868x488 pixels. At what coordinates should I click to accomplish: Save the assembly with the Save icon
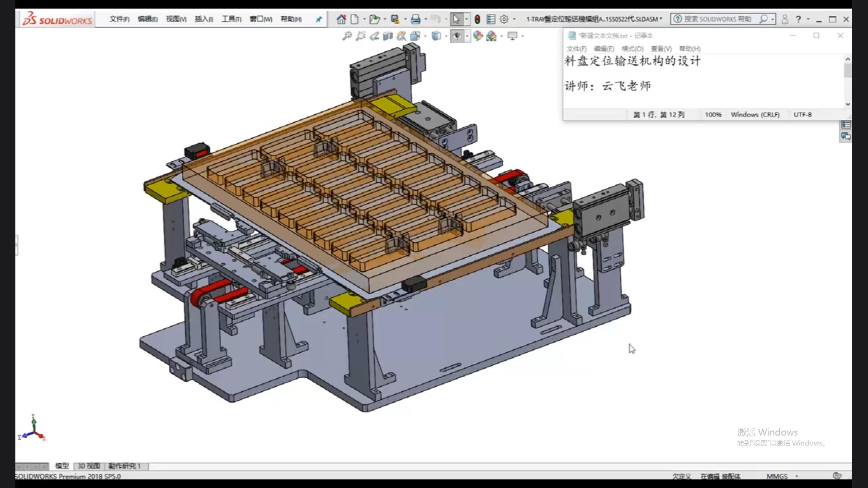pos(395,19)
